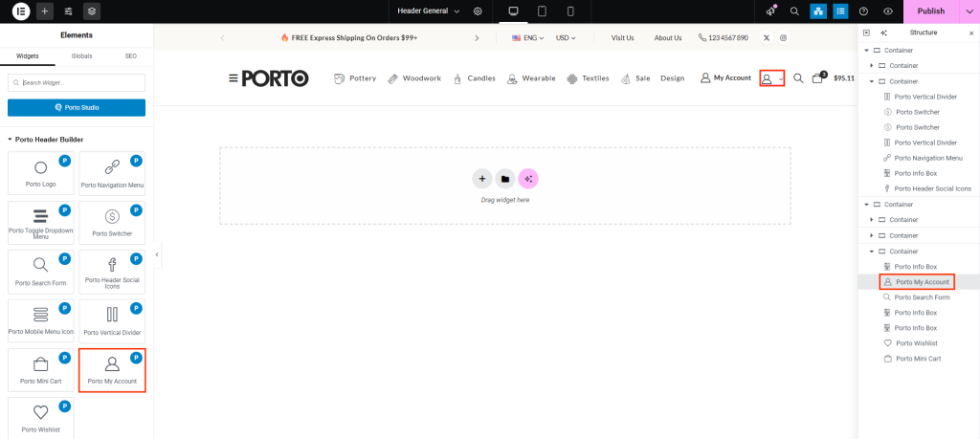
Task: Switch to the SEO tab
Action: (131, 56)
